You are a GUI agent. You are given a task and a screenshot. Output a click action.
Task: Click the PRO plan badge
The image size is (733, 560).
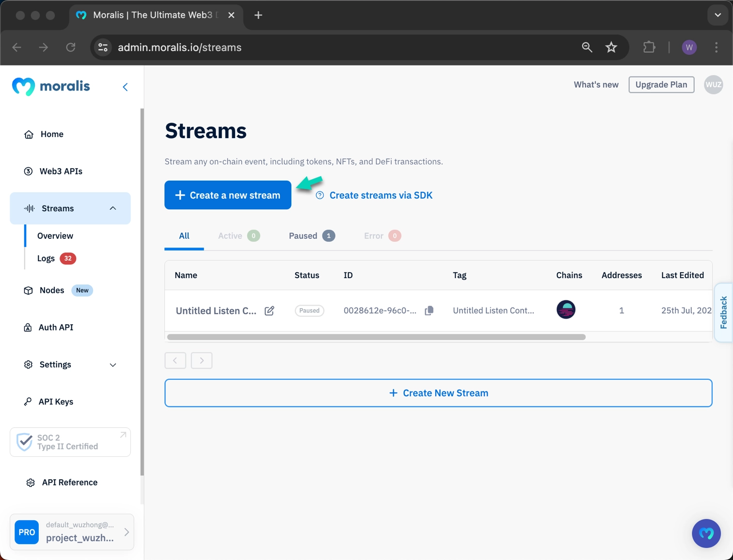(27, 532)
